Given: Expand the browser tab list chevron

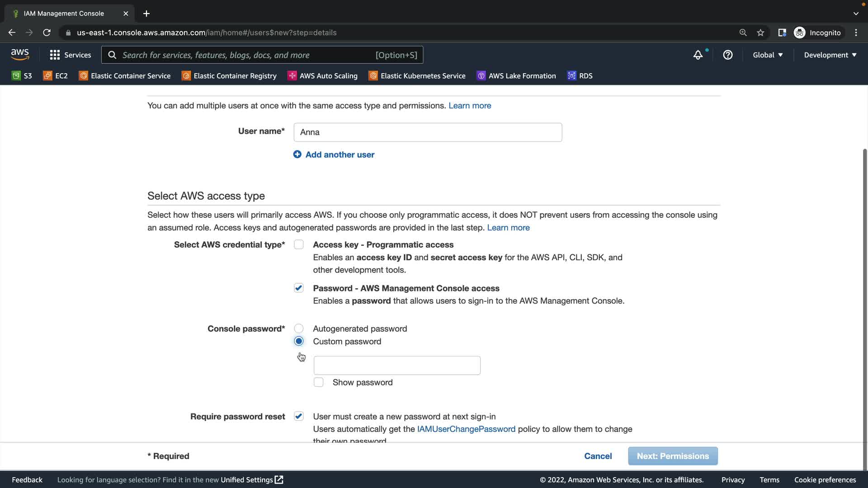Looking at the screenshot, I should coord(856,14).
